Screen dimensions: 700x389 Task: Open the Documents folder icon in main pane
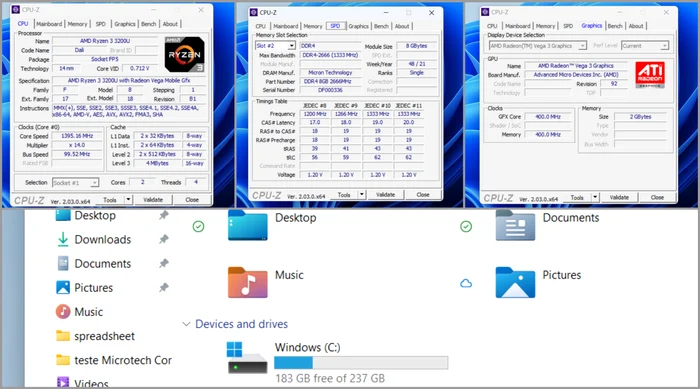point(515,226)
